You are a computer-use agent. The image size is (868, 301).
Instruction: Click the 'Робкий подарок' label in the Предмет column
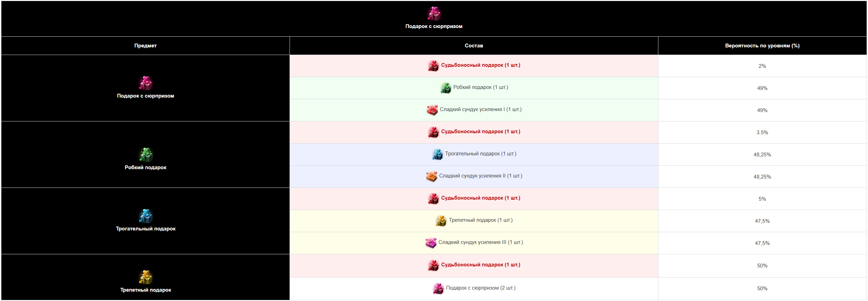[145, 167]
